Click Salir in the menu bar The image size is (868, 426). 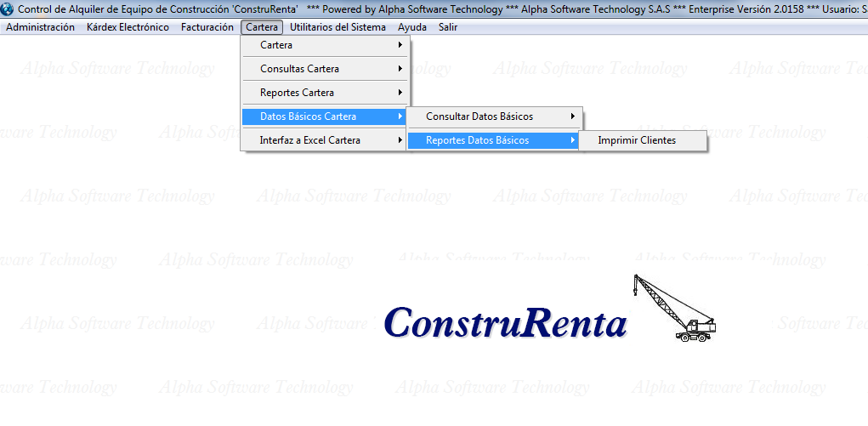click(448, 27)
